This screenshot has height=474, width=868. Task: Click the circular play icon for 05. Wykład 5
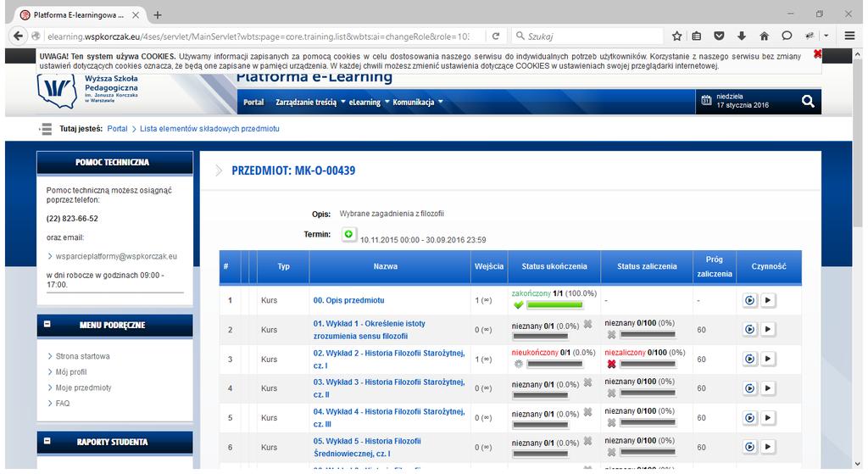[749, 447]
